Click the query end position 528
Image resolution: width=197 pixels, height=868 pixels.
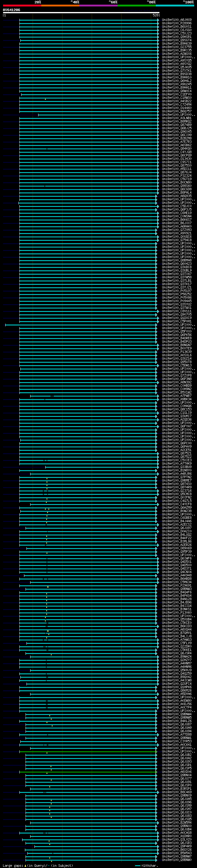coord(155,15)
